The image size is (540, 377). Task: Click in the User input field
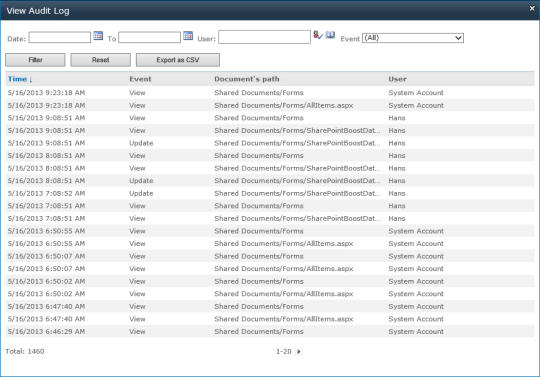point(264,37)
